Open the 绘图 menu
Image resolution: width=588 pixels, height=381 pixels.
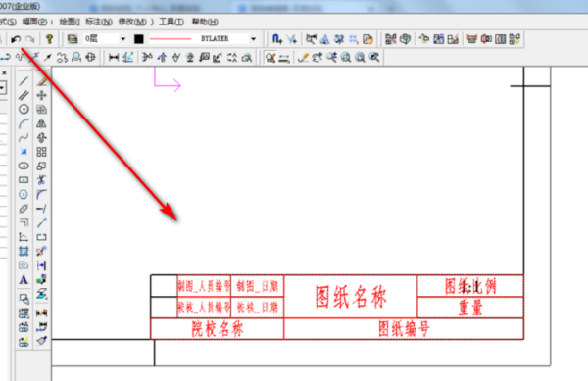(x=70, y=22)
